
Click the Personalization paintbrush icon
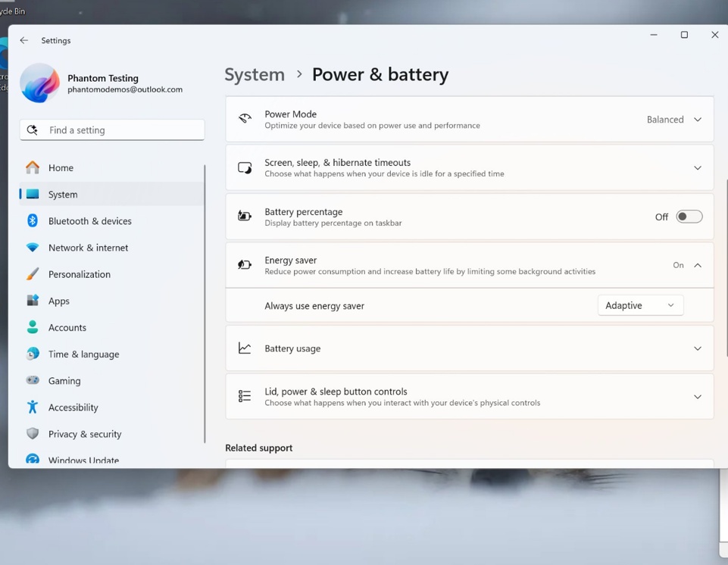click(x=33, y=274)
